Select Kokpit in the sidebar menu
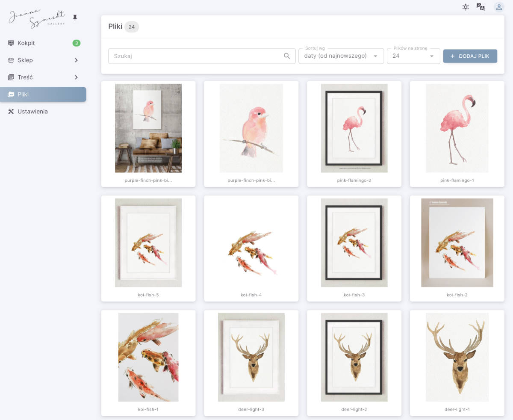513x420 pixels. [26, 43]
